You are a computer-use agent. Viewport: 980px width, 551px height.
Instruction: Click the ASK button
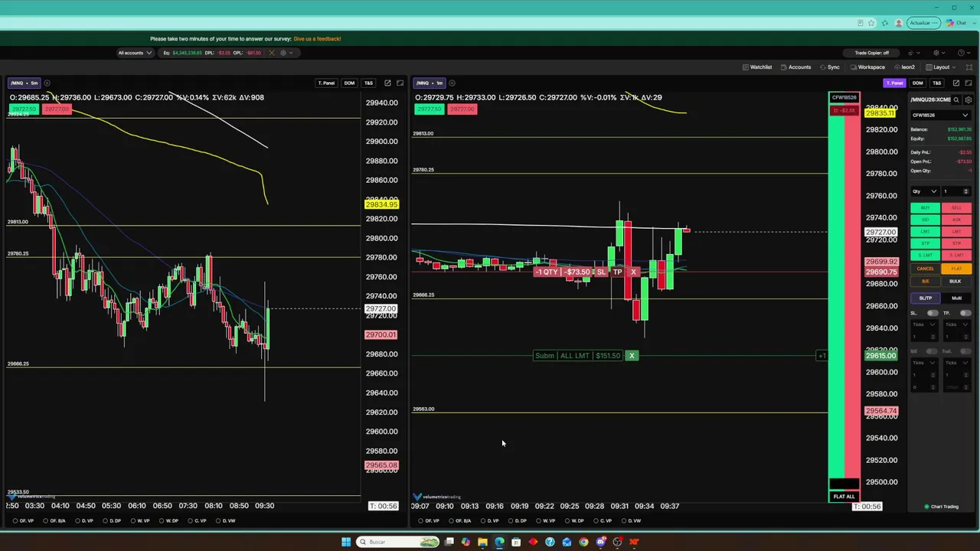[x=956, y=220]
